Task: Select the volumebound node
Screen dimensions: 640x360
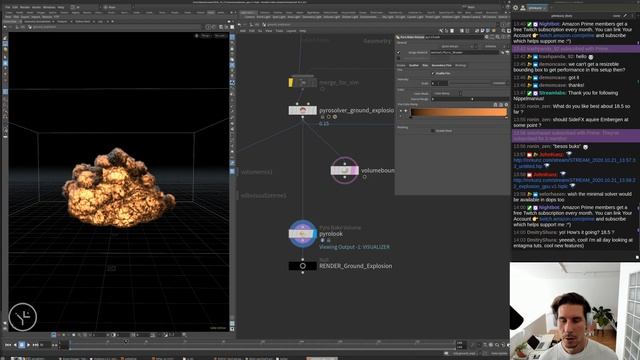Action: point(344,170)
